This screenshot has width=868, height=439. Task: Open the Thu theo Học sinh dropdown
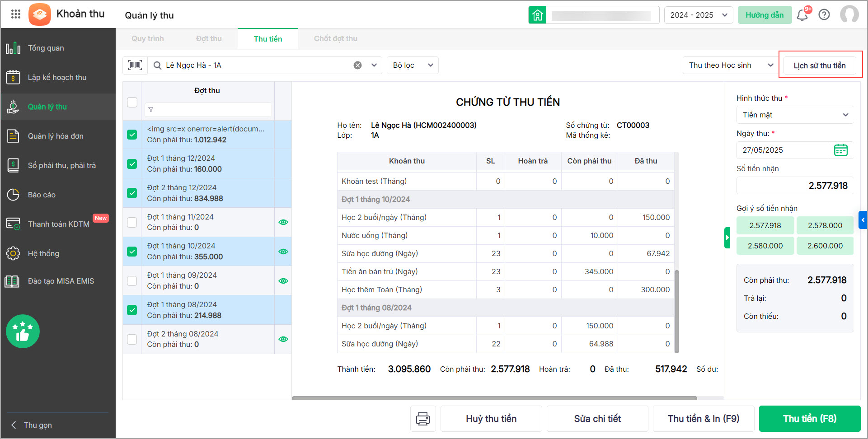click(730, 65)
